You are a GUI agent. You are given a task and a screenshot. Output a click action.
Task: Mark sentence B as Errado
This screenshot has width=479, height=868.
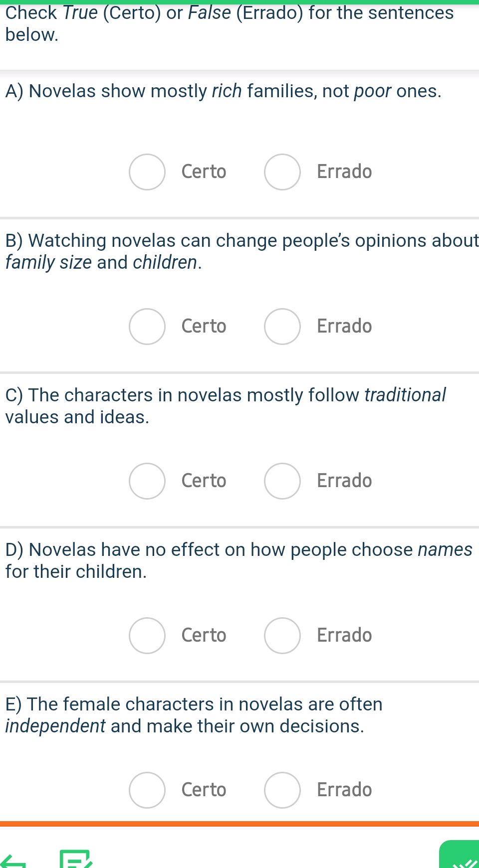(x=282, y=327)
